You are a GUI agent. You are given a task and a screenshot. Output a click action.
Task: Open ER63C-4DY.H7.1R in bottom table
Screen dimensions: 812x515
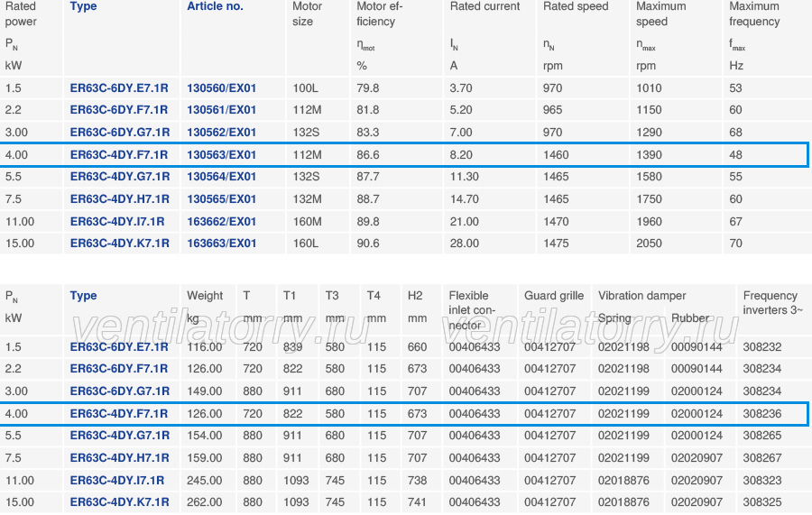[120, 457]
